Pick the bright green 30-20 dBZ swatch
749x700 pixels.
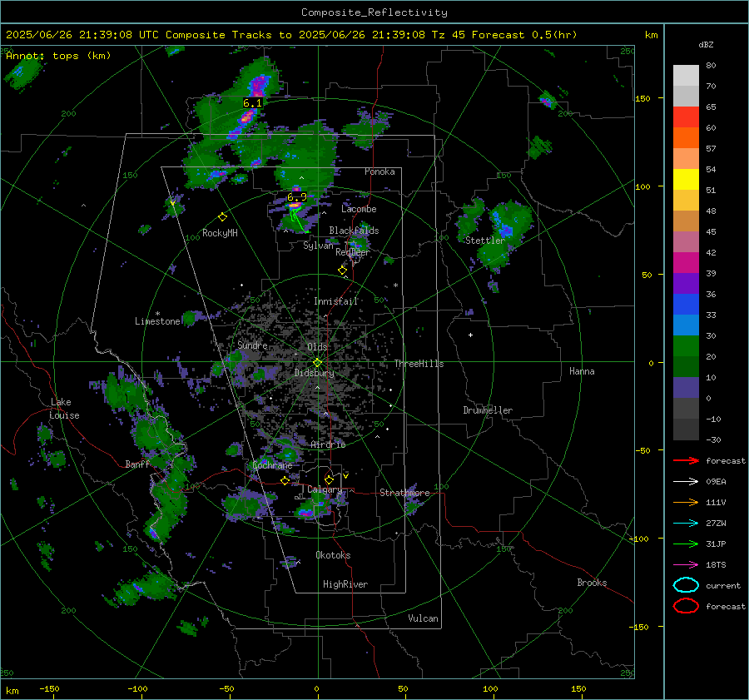coord(686,346)
